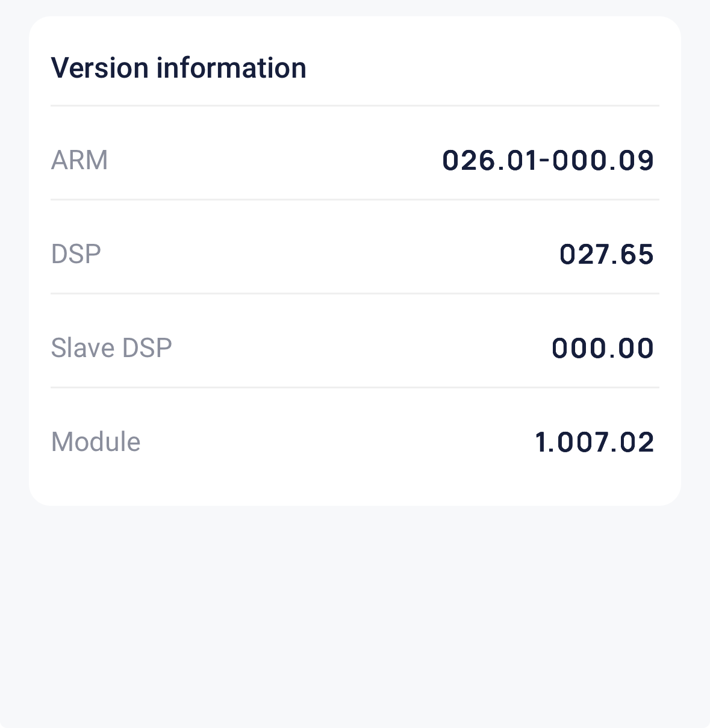Click the Module label

pos(96,442)
